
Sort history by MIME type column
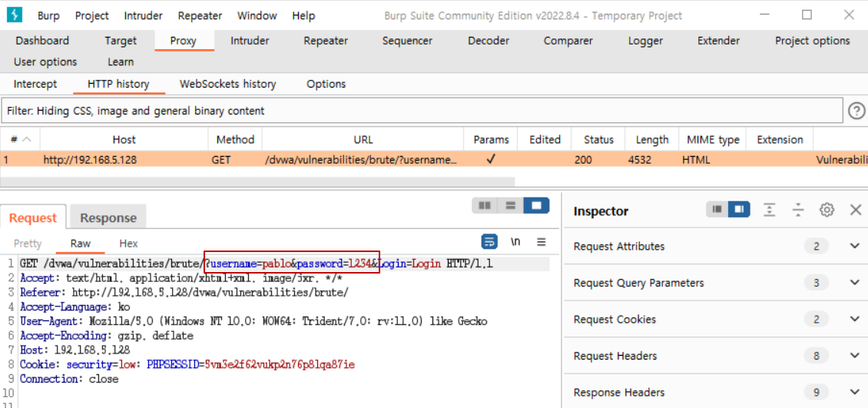coord(713,140)
